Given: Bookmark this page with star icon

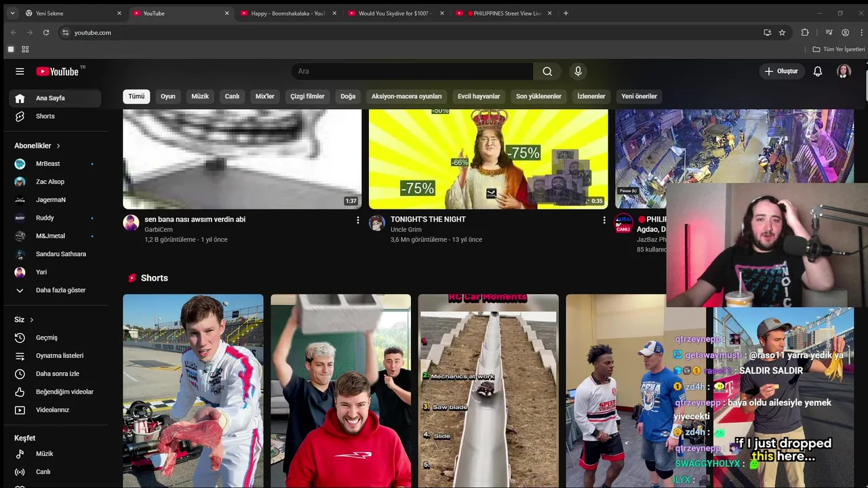Looking at the screenshot, I should pyautogui.click(x=782, y=33).
